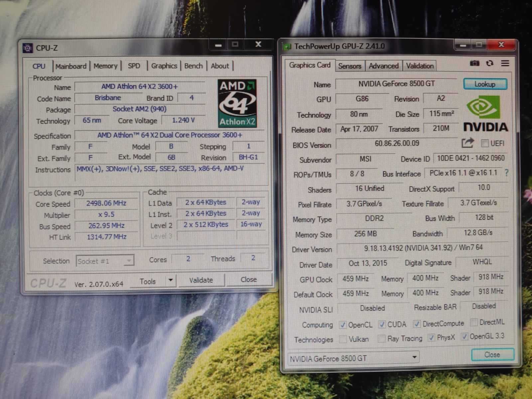Click the Bus Interface question mark
The width and height of the screenshot is (532, 399).
(x=506, y=173)
